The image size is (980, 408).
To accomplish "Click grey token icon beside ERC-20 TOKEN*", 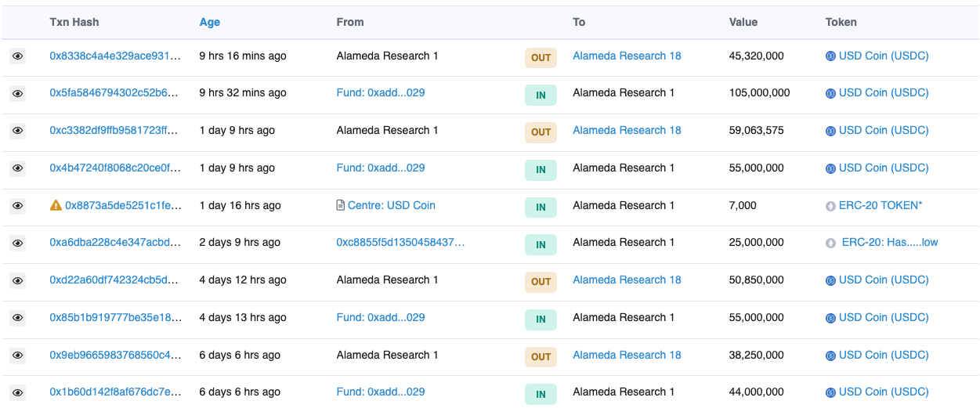I will click(x=830, y=206).
